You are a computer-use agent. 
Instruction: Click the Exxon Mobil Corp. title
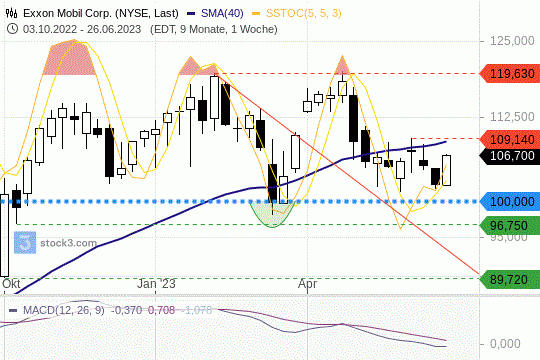pyautogui.click(x=101, y=13)
